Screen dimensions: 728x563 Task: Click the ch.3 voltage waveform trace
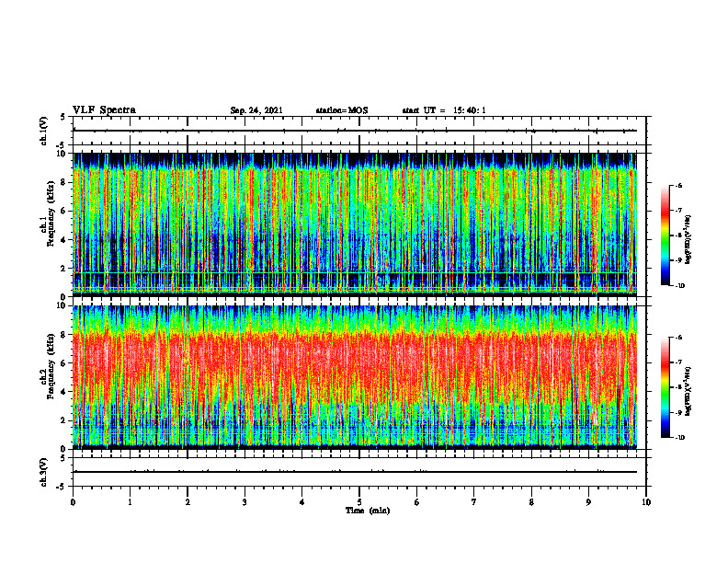355,472
